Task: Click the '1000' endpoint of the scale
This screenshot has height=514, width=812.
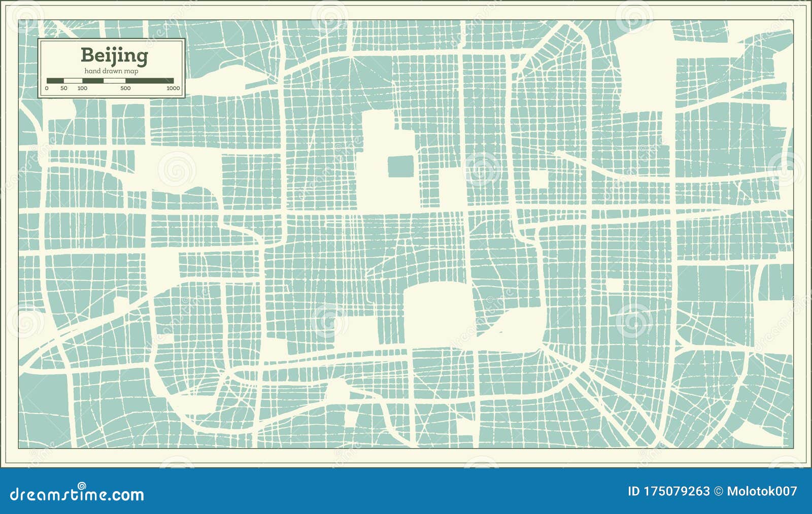Action: click(174, 88)
